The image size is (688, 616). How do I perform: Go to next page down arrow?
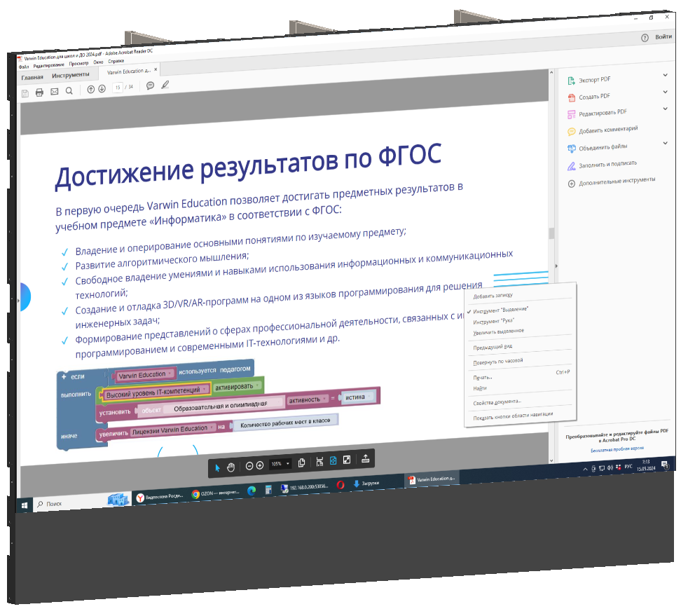click(102, 88)
